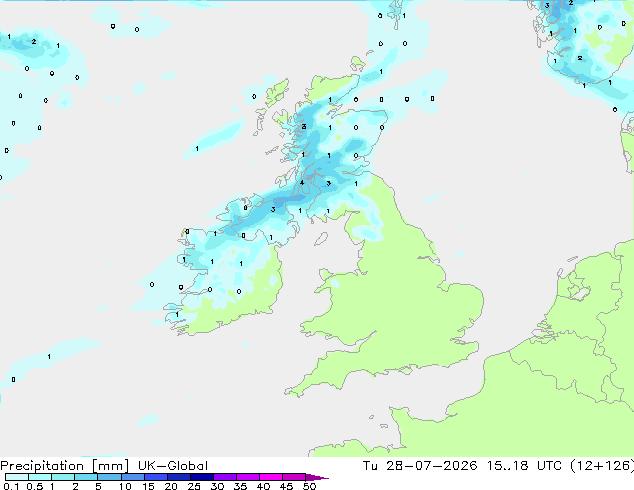The width and height of the screenshot is (634, 490).
Task: Click the legend scale label 5
Action: 98,486
